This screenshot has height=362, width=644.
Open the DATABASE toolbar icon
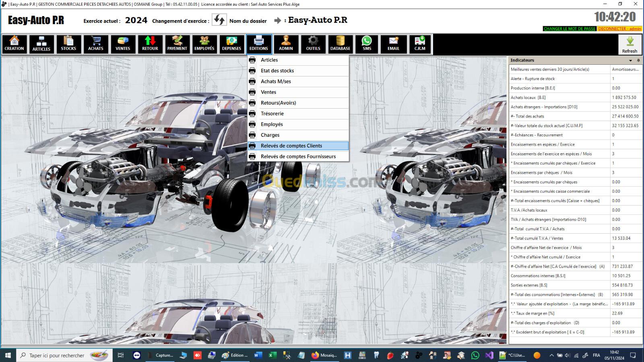[x=340, y=44]
